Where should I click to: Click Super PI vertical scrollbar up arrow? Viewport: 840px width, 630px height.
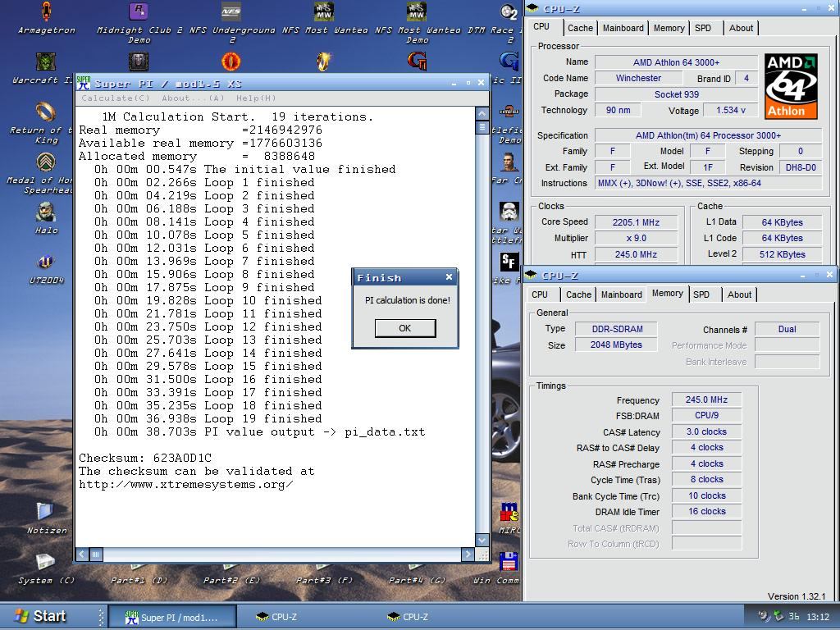[x=482, y=113]
